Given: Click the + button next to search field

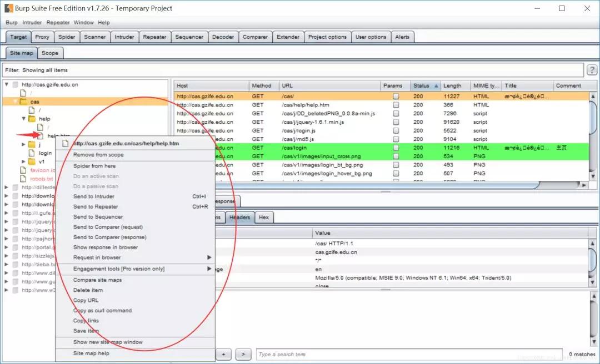Looking at the screenshot, I should pyautogui.click(x=223, y=354).
